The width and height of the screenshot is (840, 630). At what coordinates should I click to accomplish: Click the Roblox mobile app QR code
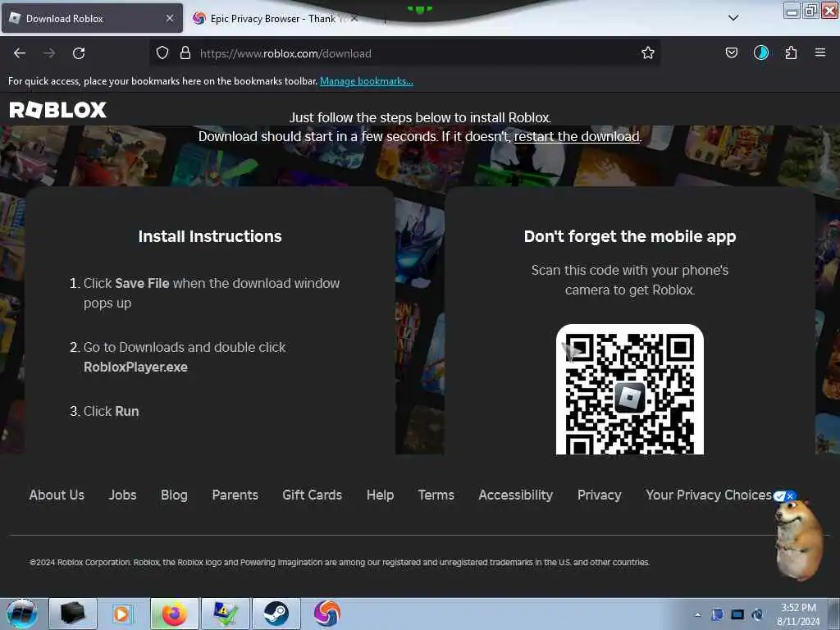pos(630,390)
